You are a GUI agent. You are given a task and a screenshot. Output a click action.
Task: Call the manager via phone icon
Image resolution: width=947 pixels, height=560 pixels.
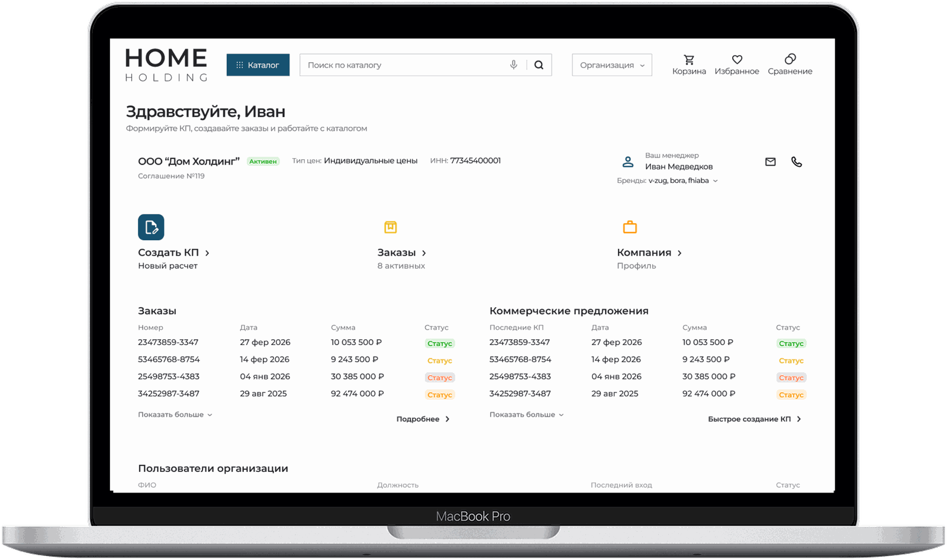point(797,162)
